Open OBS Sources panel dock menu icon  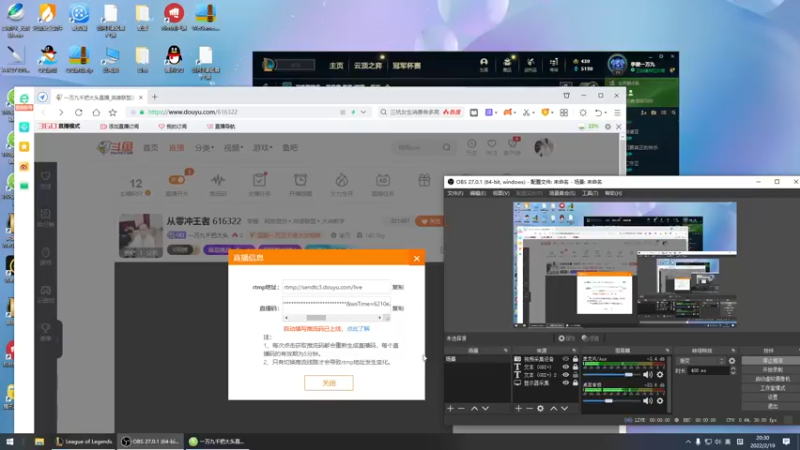[574, 351]
